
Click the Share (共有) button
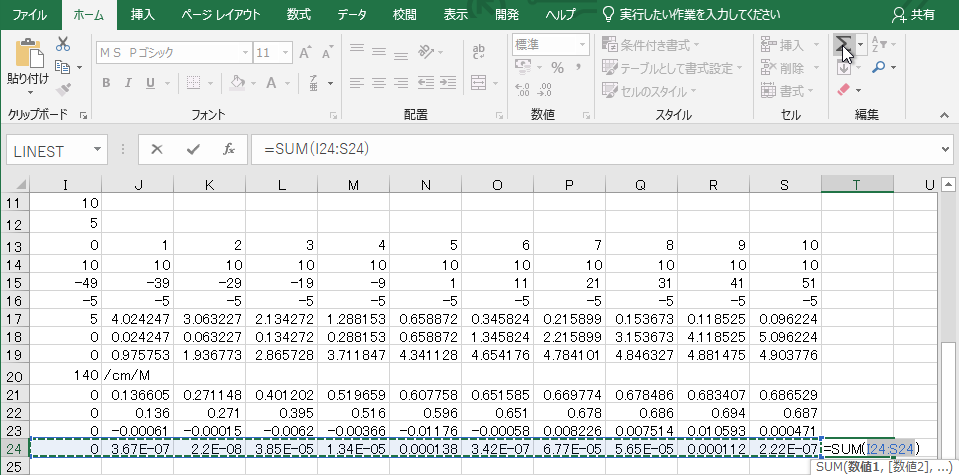913,15
